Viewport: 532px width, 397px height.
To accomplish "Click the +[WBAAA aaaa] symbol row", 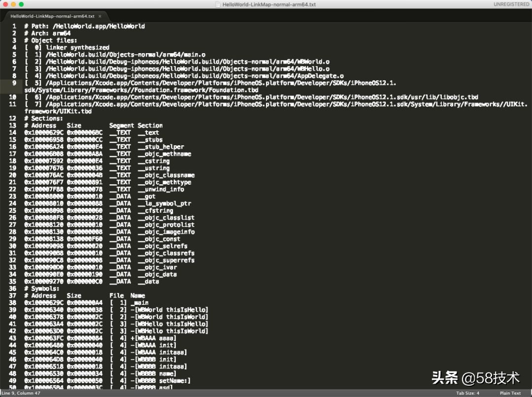I will tap(100, 338).
